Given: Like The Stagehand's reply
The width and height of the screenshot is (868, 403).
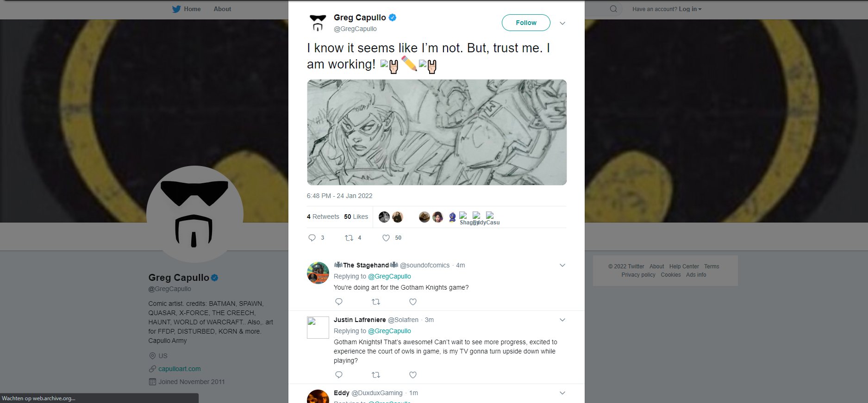Looking at the screenshot, I should tap(413, 302).
